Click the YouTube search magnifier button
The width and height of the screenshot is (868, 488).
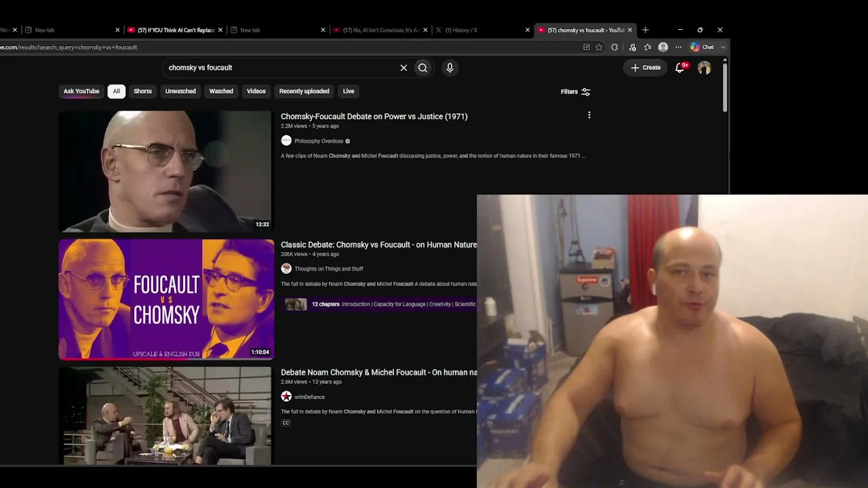click(422, 68)
